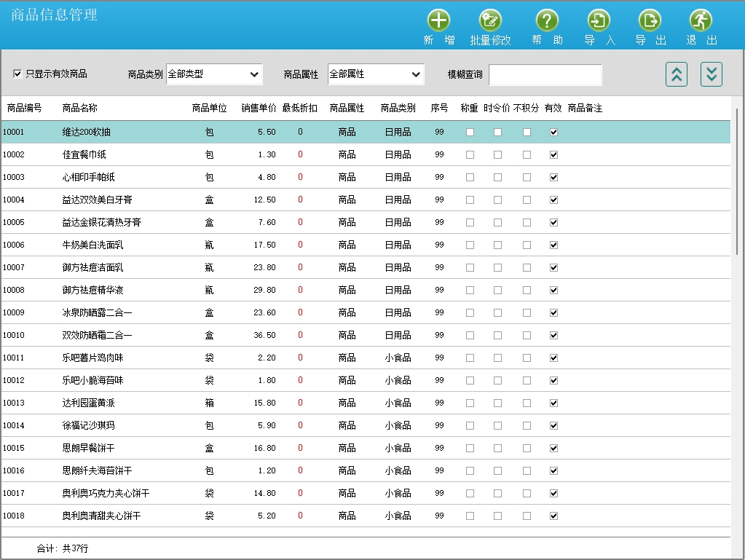Click the 新增 (add new) plus icon
Viewport: 745px width, 560px height.
(438, 20)
